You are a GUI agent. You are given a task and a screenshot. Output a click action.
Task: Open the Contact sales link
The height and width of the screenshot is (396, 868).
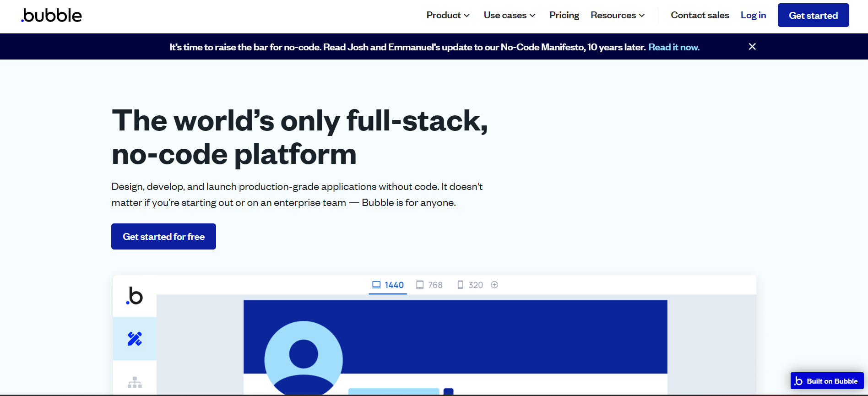pyautogui.click(x=700, y=15)
